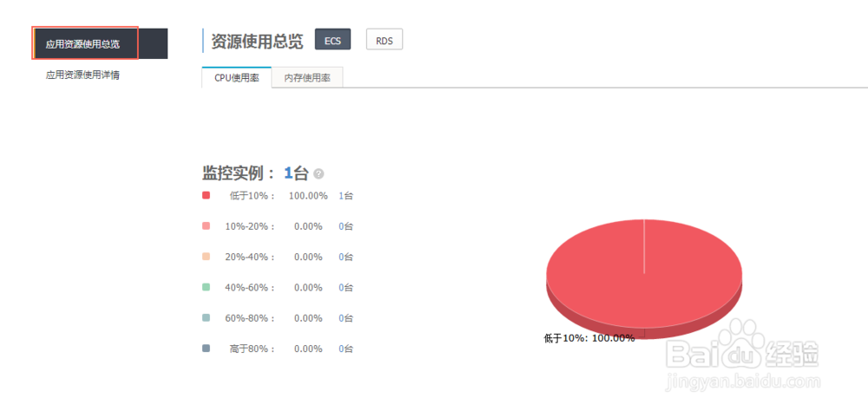Click the 40%-60% green legend swatch
The image size is (868, 411).
pyautogui.click(x=207, y=287)
